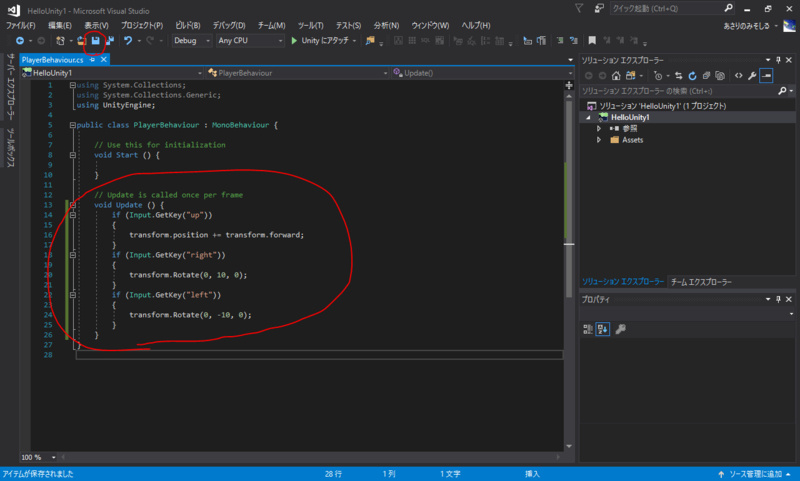Click ソース管理に追加 in status bar

point(756,474)
